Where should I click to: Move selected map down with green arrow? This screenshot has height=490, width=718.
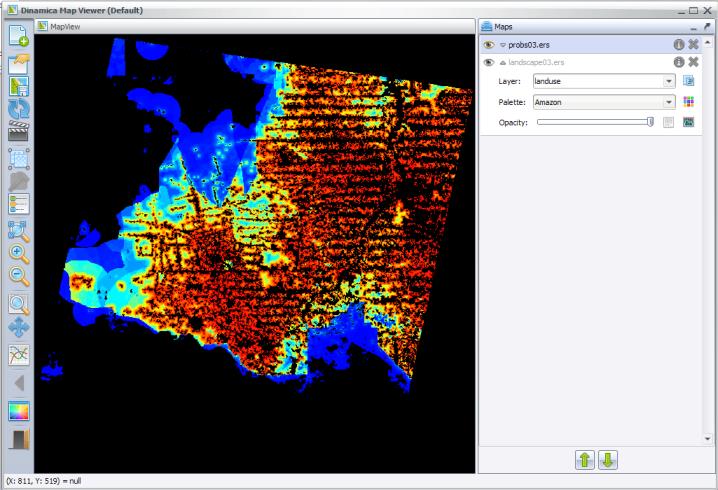[607, 459]
